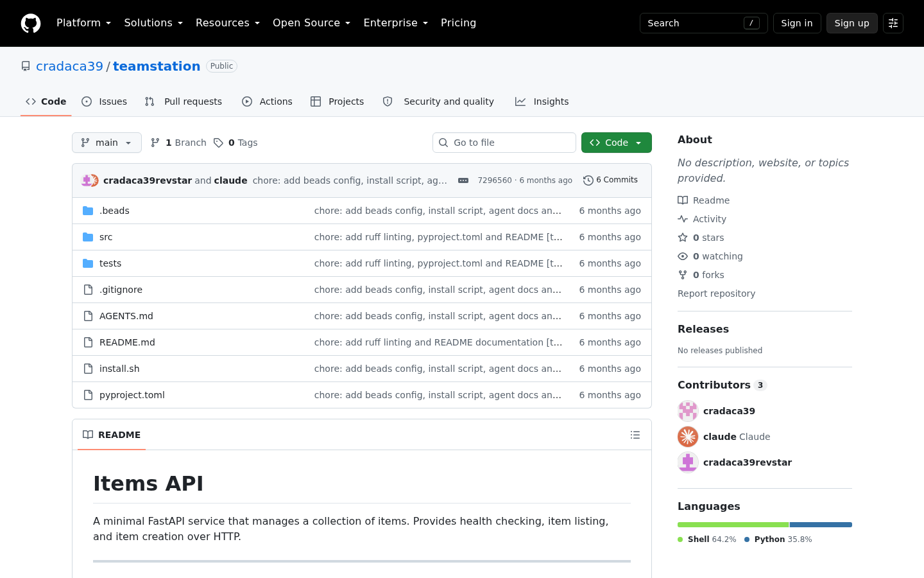Click the stars star icon
The height and width of the screenshot is (578, 924).
683,238
